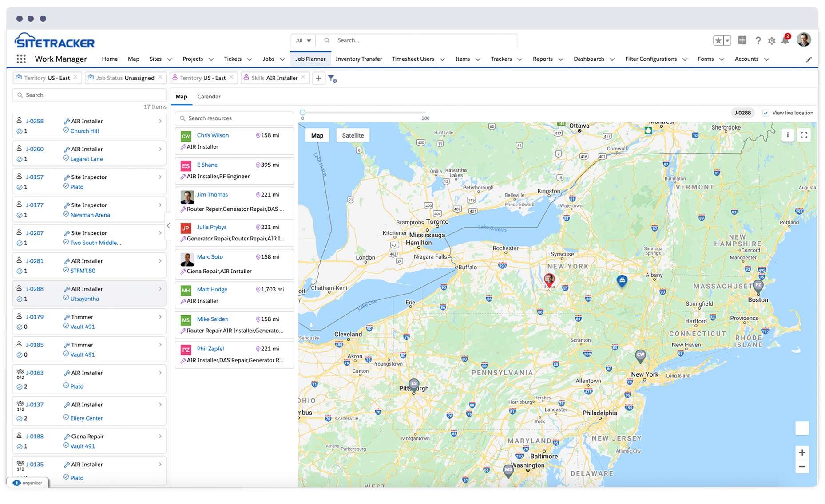Viewport: 825px width, 504px height.
Task: Click Matt Hodge's MH avatar badge
Action: coord(186,291)
